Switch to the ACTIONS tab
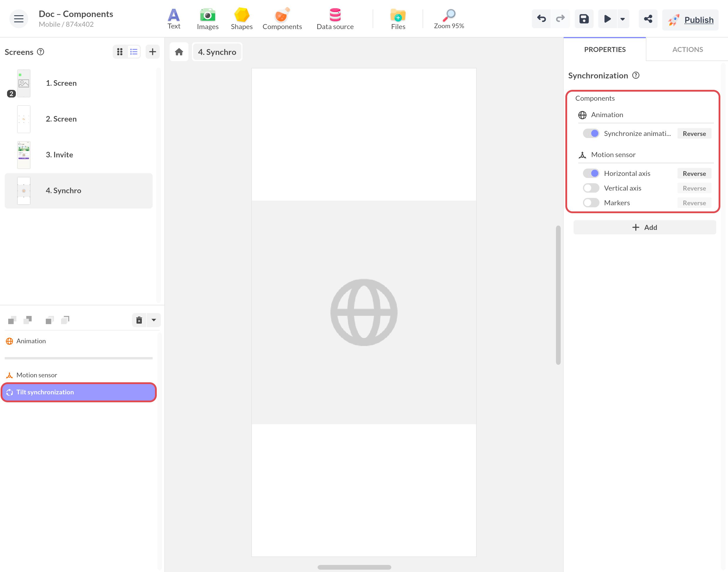Screen dimensions: 728x572 (x=687, y=49)
